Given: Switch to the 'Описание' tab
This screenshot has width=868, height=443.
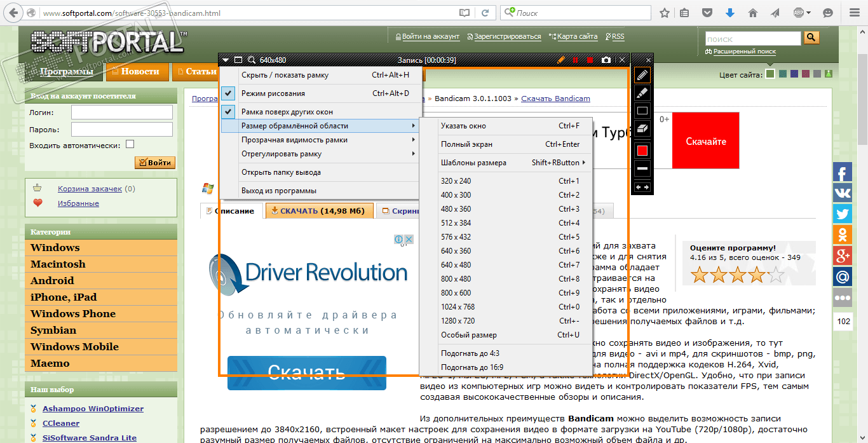Looking at the screenshot, I should (x=231, y=211).
